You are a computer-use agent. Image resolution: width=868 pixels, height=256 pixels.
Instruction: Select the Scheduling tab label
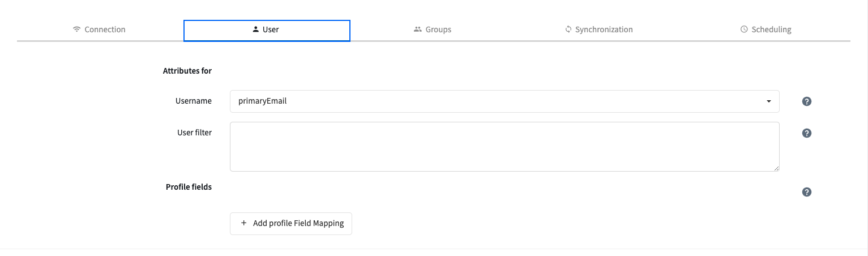click(771, 29)
